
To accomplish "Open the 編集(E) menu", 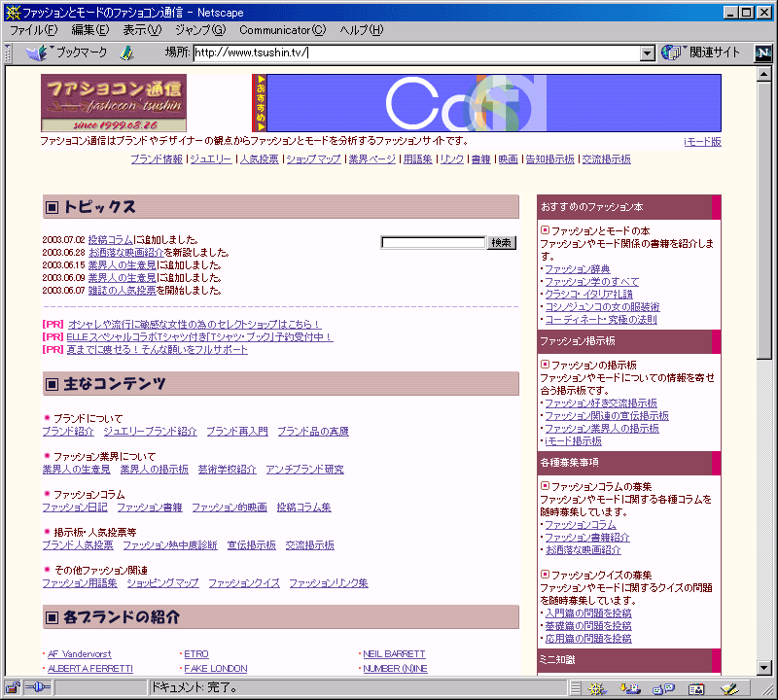I will pos(90,30).
